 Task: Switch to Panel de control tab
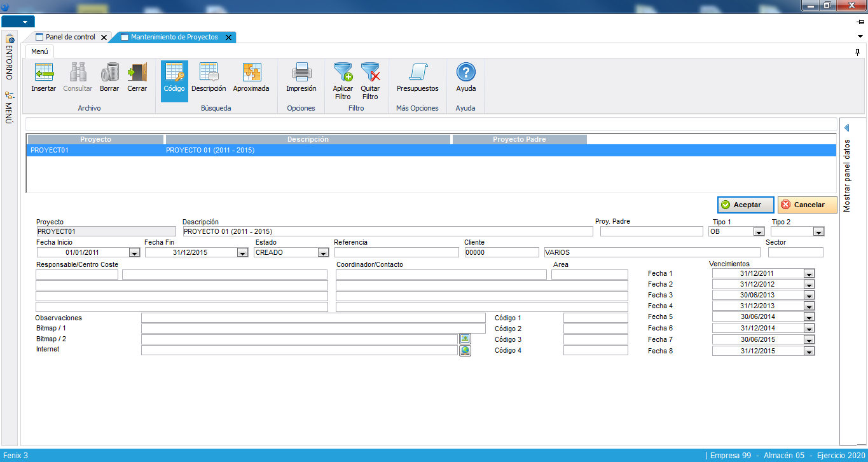(70, 37)
